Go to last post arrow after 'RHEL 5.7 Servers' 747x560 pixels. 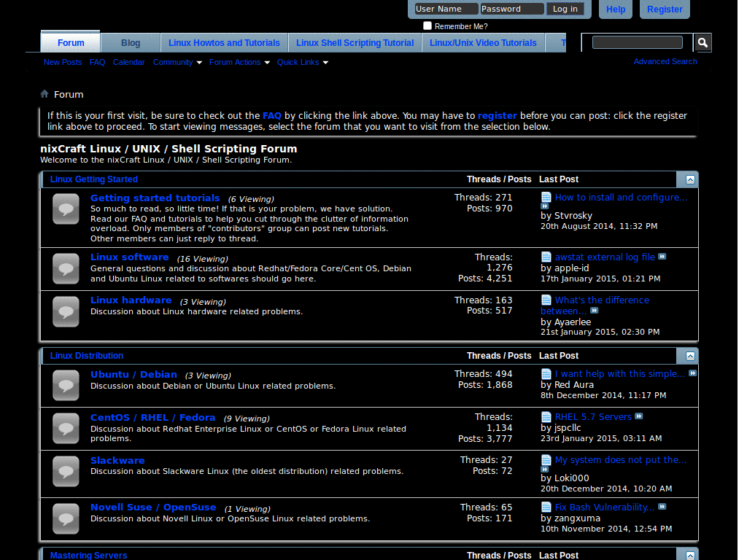[639, 416]
